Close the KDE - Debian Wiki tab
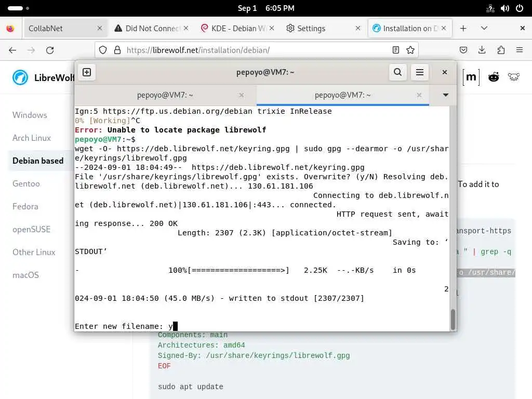This screenshot has width=532, height=399. pos(272,29)
